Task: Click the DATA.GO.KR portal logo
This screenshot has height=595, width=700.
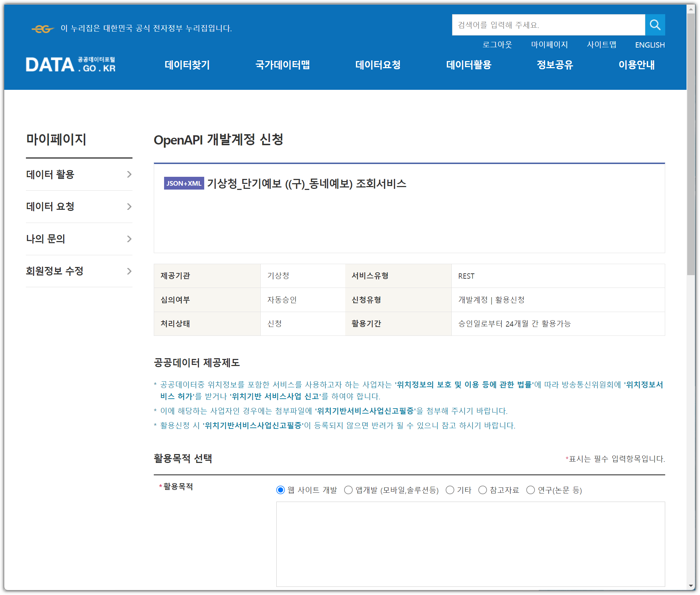Action: [x=71, y=65]
